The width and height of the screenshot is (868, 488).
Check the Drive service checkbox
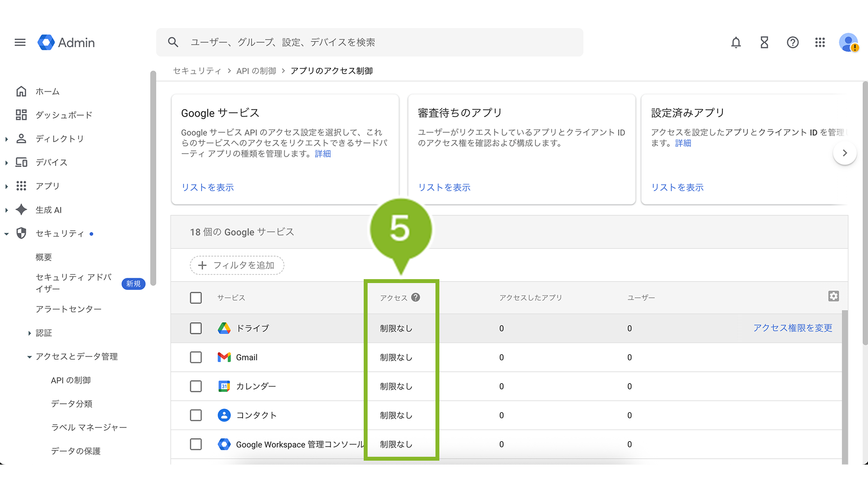196,328
